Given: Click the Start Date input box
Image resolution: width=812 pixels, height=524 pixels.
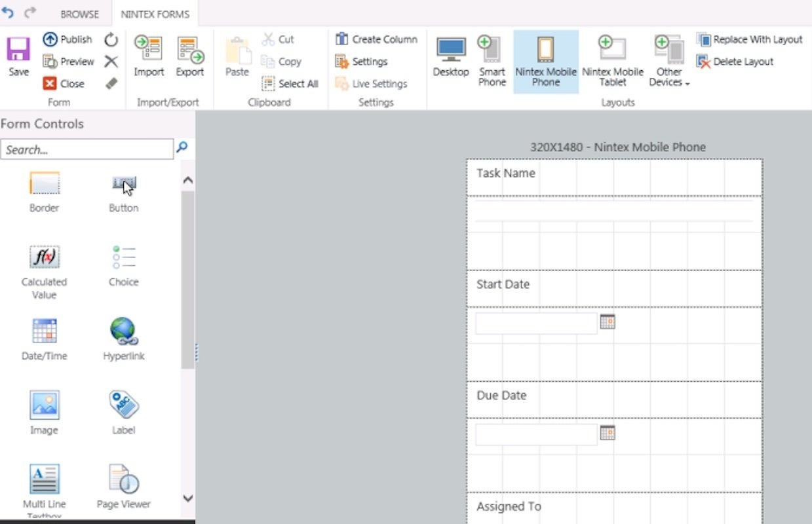Looking at the screenshot, I should 536,323.
